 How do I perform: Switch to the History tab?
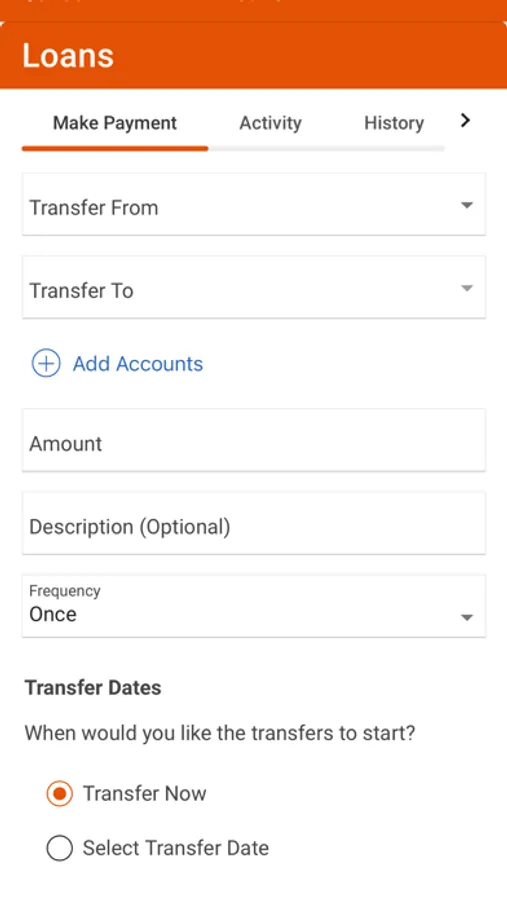point(394,123)
